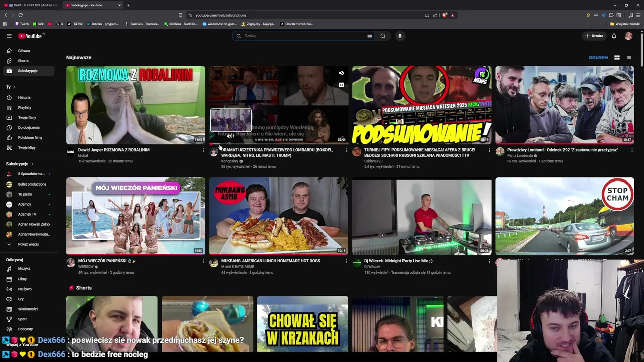Open Na żywo in Odkrywaj
The height and width of the screenshot is (362, 644).
click(29, 289)
